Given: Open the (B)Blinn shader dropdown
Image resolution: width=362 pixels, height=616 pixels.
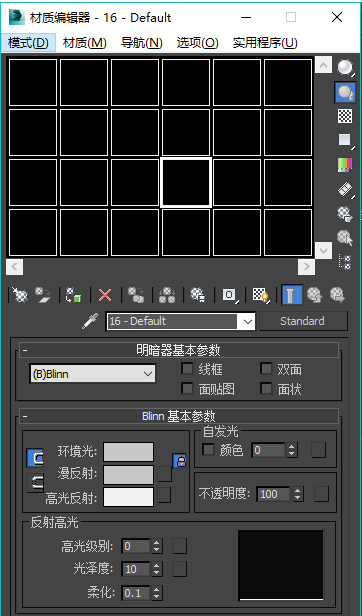Looking at the screenshot, I should 92,374.
